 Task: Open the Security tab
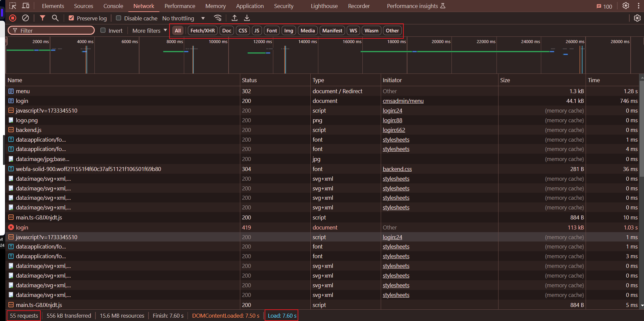click(284, 6)
